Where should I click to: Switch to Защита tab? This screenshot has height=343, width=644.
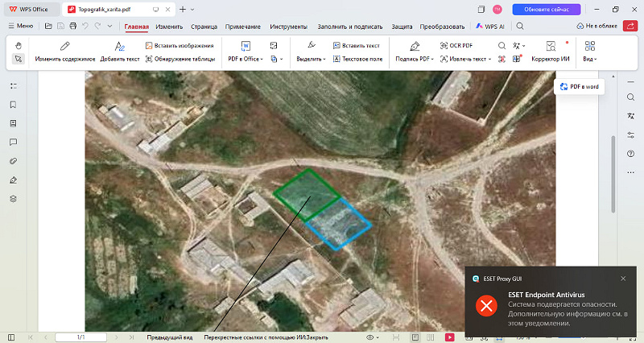[x=402, y=27]
